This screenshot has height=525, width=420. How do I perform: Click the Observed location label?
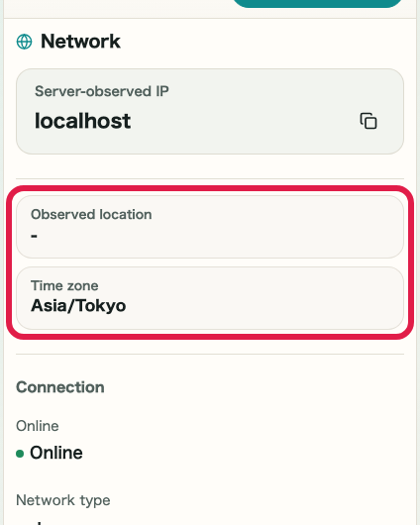(x=91, y=215)
